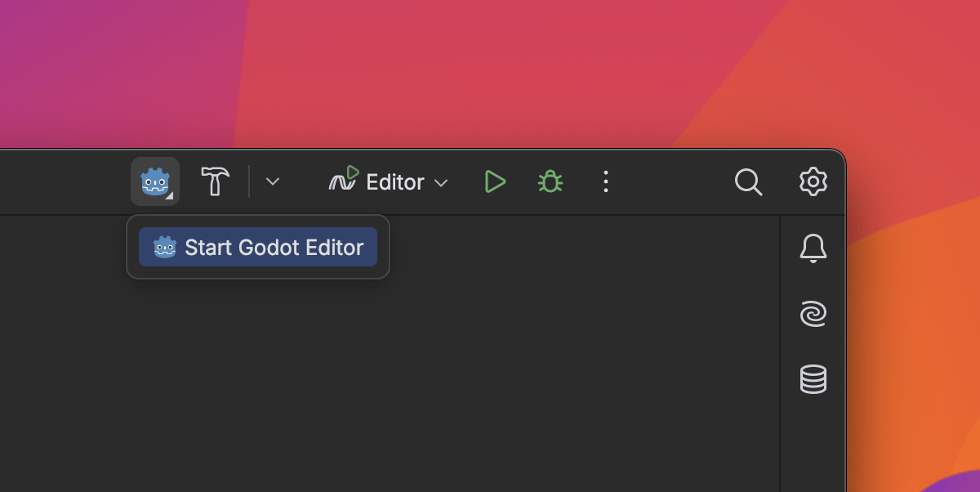Click the run configuration icon beside Editor
The width and height of the screenshot is (980, 492).
(x=344, y=180)
